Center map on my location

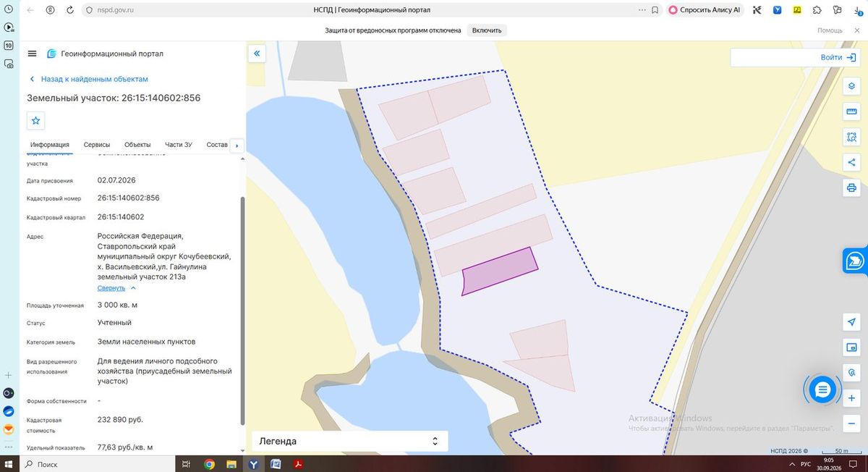[x=851, y=322]
